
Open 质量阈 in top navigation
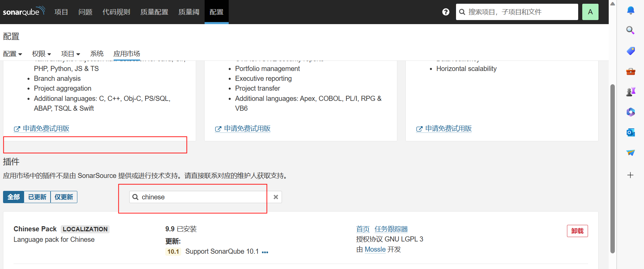pos(189,12)
